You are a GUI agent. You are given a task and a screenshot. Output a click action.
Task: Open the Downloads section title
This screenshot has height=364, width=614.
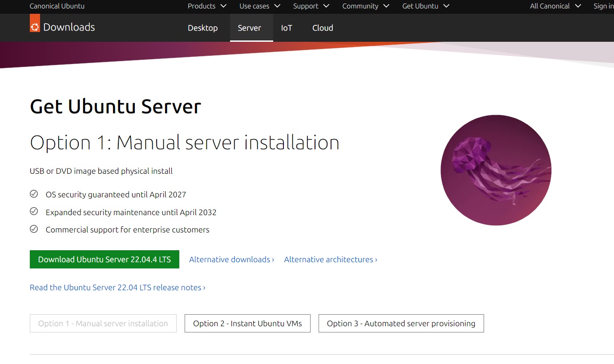(69, 27)
